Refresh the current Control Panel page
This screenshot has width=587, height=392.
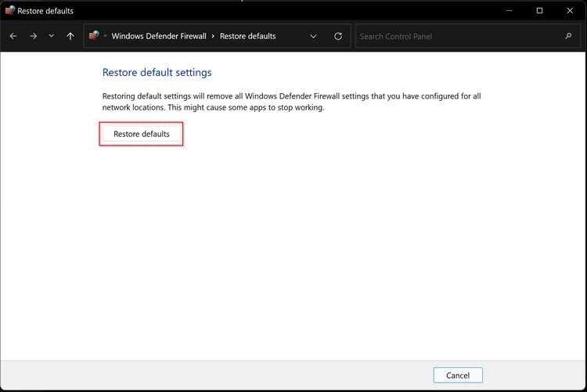point(338,36)
